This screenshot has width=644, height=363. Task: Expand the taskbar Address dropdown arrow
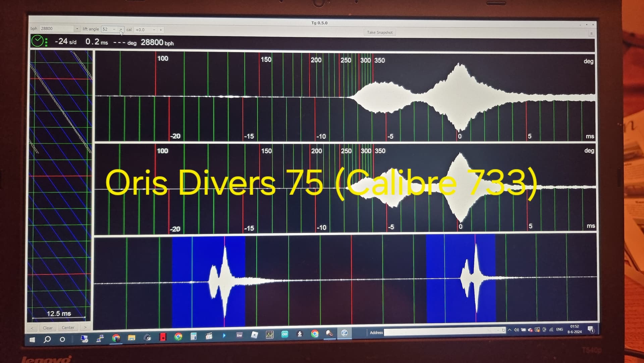click(498, 330)
